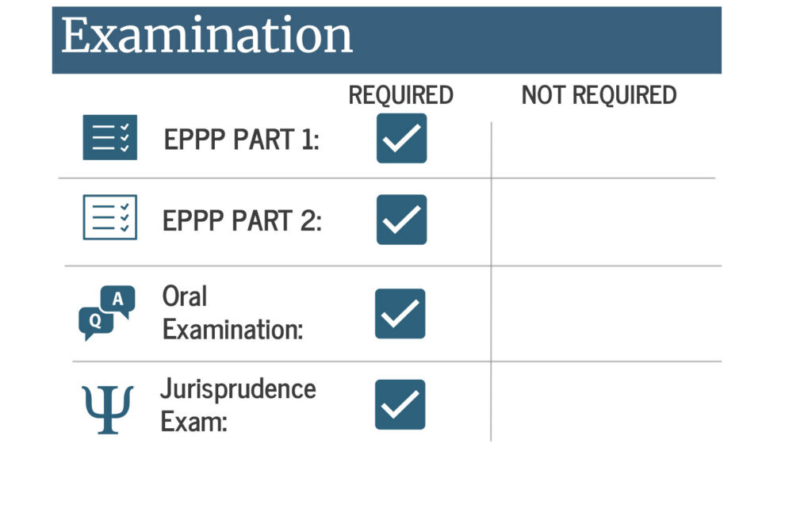This screenshot has height=524, width=812.
Task: Click the Not Required cell for Jurisprudence Exam
Action: pos(607,402)
